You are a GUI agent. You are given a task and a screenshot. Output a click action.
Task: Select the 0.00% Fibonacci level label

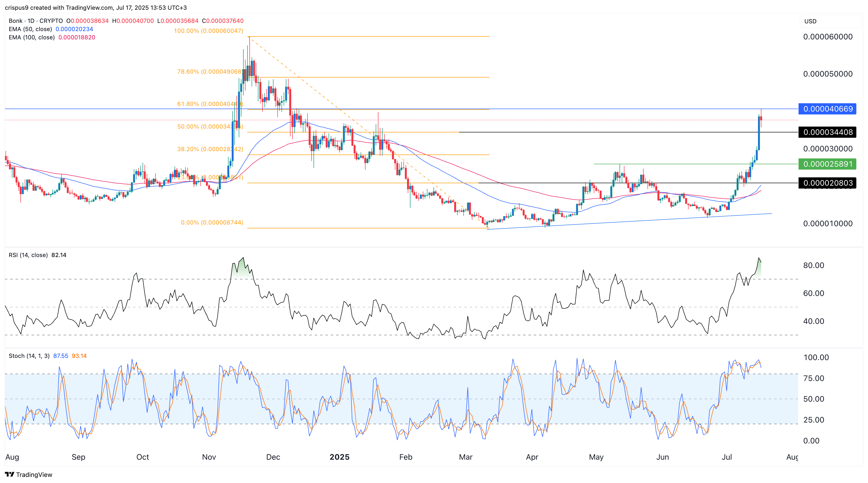212,223
